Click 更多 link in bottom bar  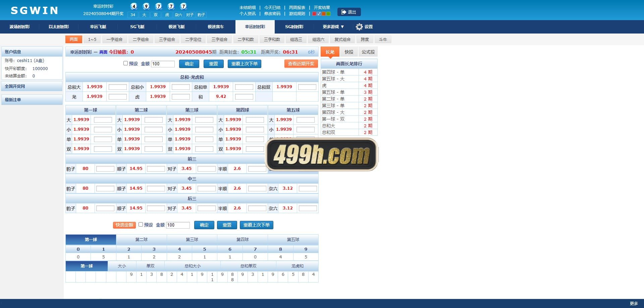pyautogui.click(x=634, y=304)
